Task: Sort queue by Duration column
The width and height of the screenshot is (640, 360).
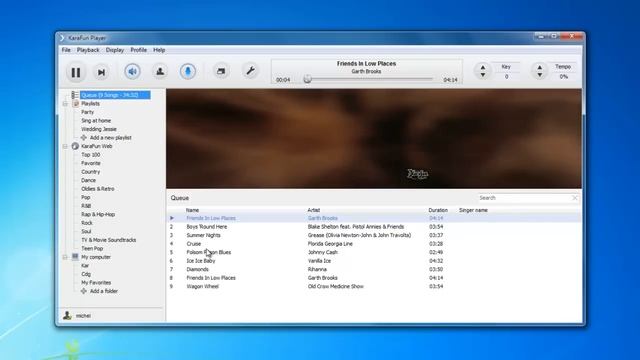Action: pyautogui.click(x=438, y=210)
